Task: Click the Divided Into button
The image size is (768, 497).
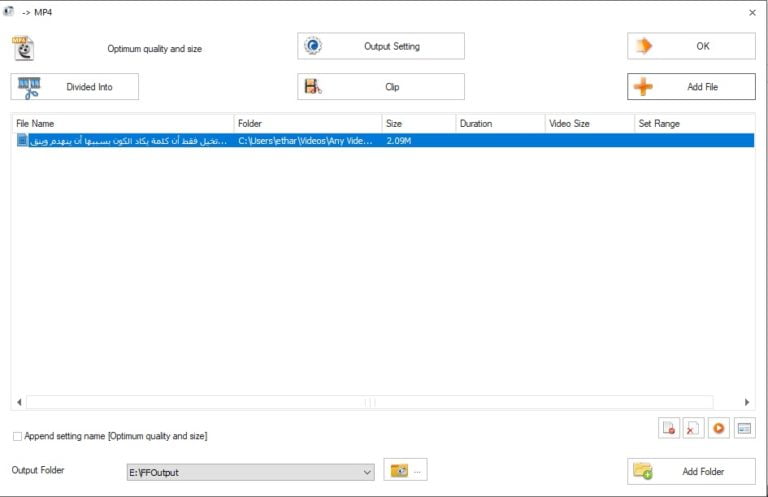Action: pyautogui.click(x=75, y=87)
